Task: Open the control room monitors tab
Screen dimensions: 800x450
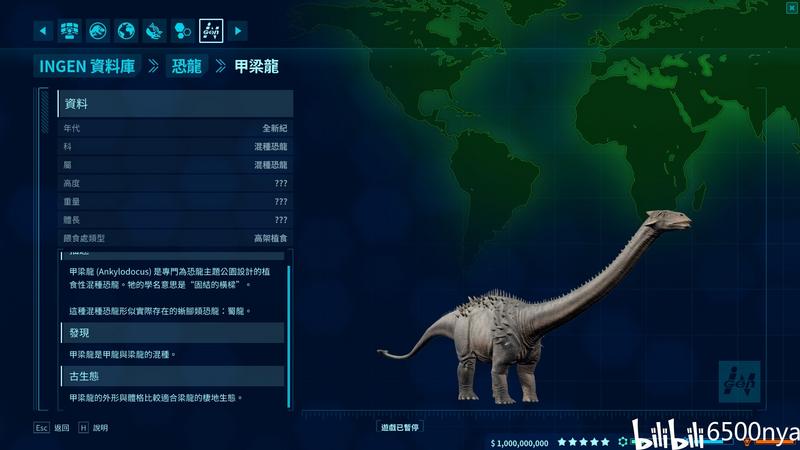Action: (x=69, y=31)
